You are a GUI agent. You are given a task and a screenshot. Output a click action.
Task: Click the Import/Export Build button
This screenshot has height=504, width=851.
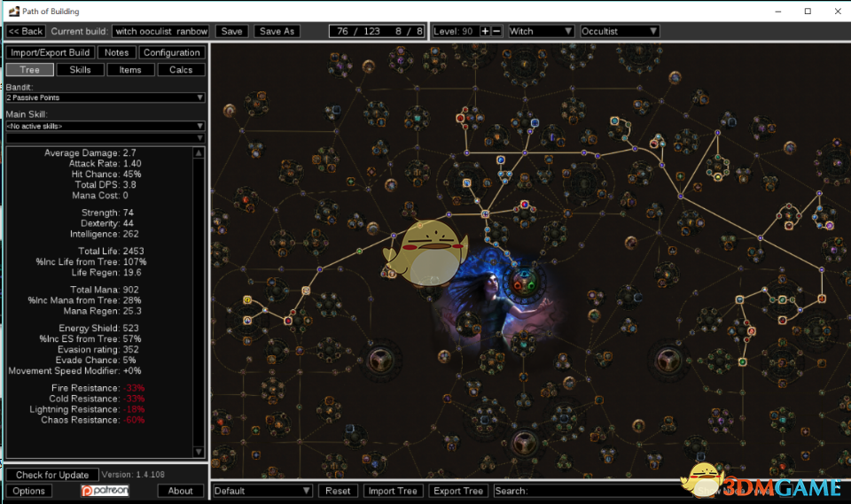(50, 52)
